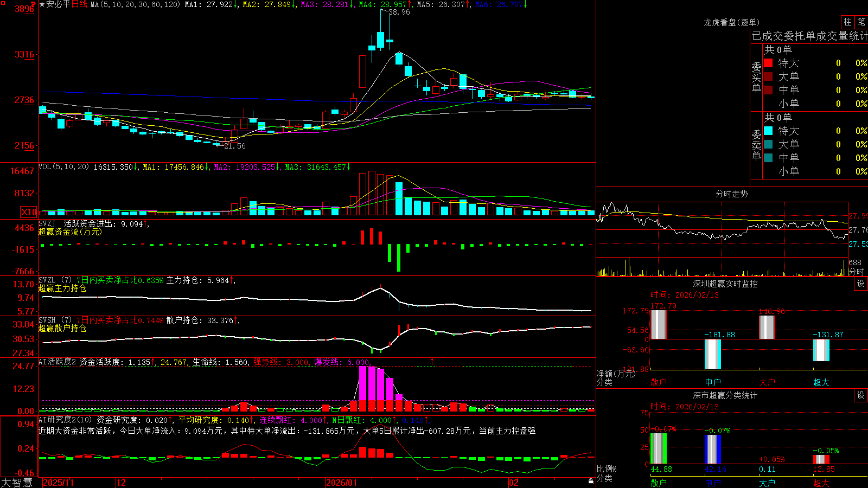Viewport: 868px width, 488px height.
Task: Click the 02 month marker on timeline
Action: pyautogui.click(x=513, y=483)
